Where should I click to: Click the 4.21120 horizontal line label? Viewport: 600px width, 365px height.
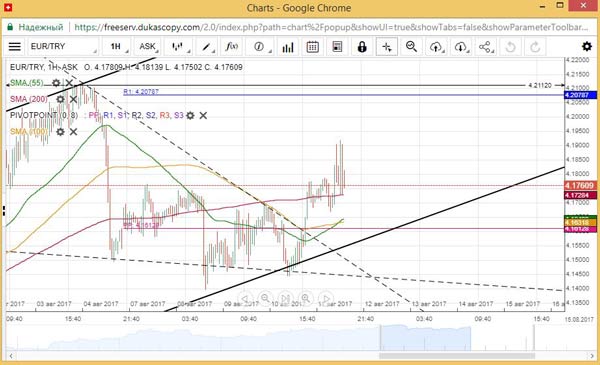(x=540, y=85)
